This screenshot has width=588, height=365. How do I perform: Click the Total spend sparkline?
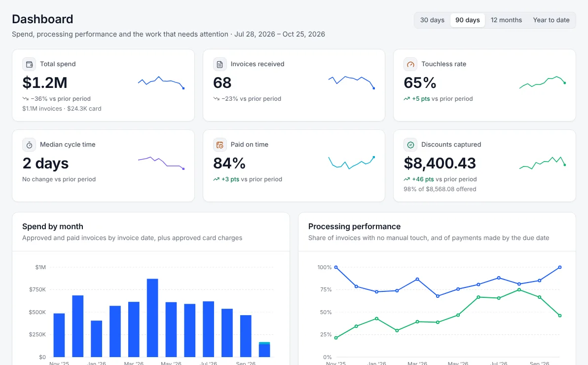click(x=161, y=82)
